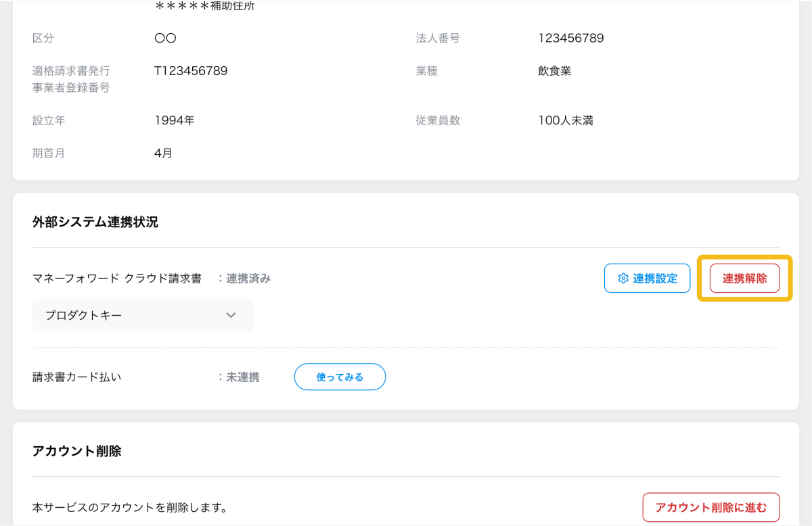Image resolution: width=812 pixels, height=526 pixels.
Task: Click the 法人番号 value 123456789
Action: pyautogui.click(x=570, y=39)
